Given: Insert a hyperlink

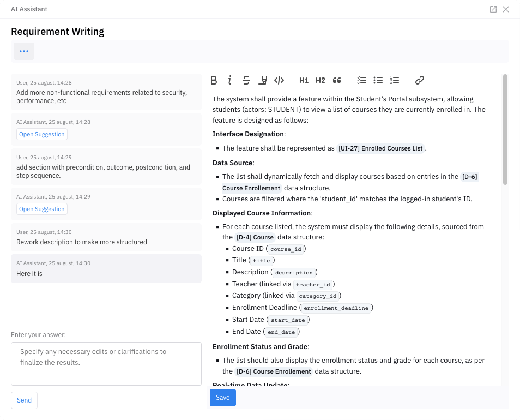Looking at the screenshot, I should point(420,80).
